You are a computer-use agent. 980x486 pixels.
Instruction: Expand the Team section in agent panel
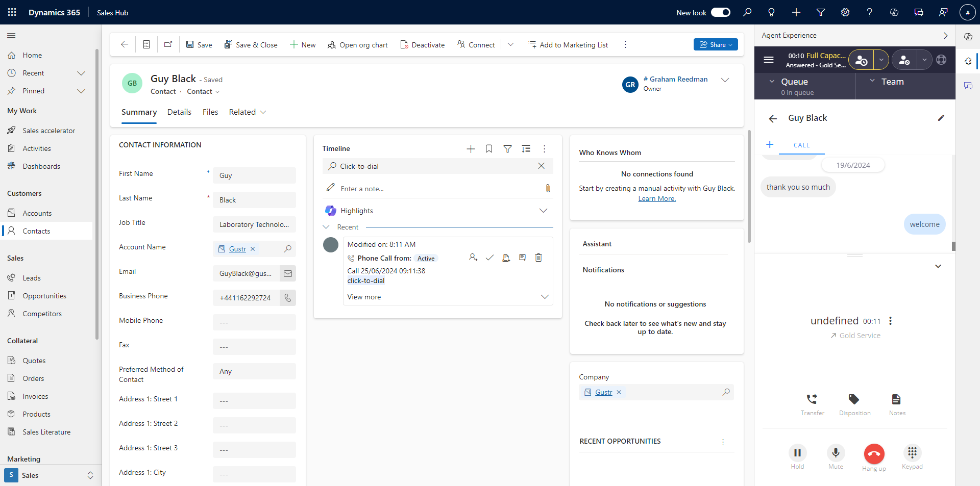872,81
